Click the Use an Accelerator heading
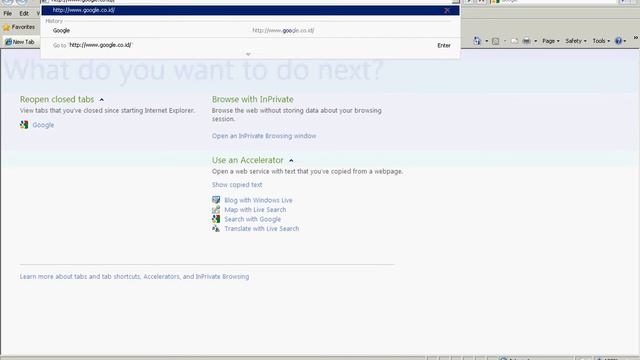The image size is (640, 360). click(x=248, y=160)
